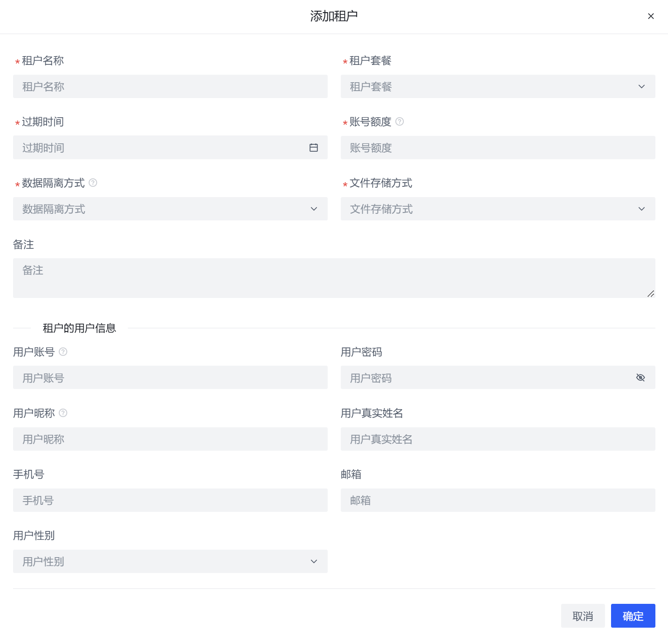Focus the 用户账号 input field
Viewport: 668px width, 644px height.
click(x=170, y=377)
